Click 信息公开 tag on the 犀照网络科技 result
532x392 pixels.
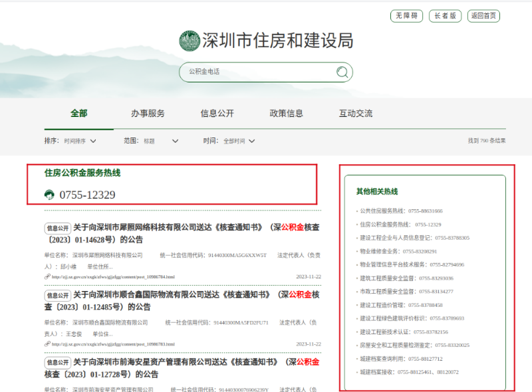click(x=58, y=228)
